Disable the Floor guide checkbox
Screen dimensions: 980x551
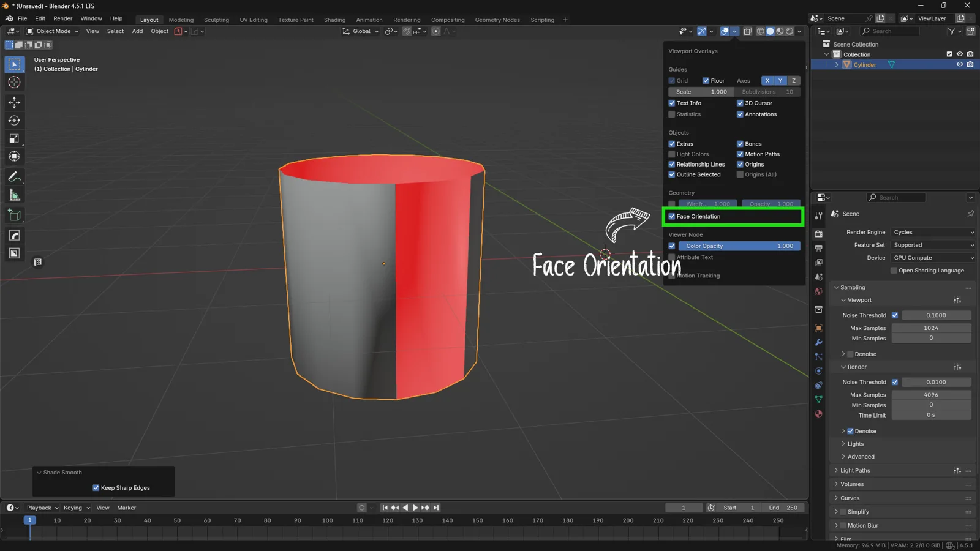[706, 81]
